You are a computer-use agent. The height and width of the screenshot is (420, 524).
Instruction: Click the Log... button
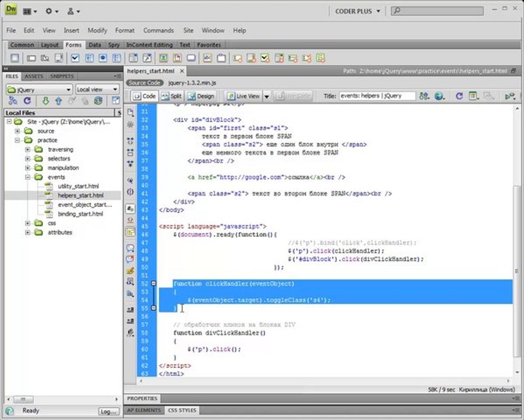point(109,412)
